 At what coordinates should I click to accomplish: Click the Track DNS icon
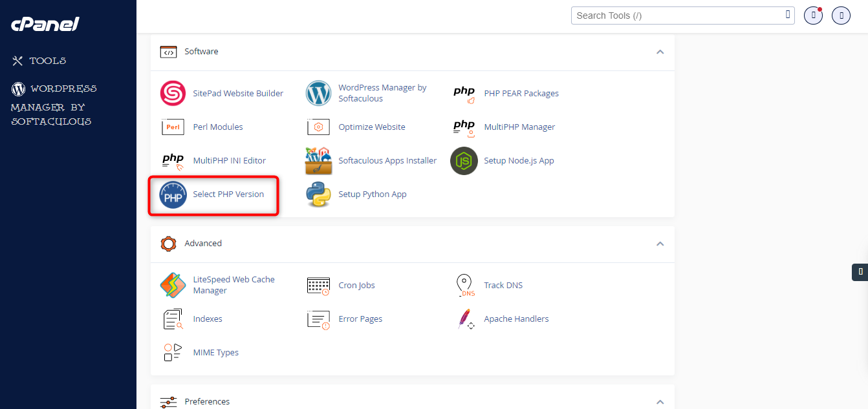coord(465,286)
